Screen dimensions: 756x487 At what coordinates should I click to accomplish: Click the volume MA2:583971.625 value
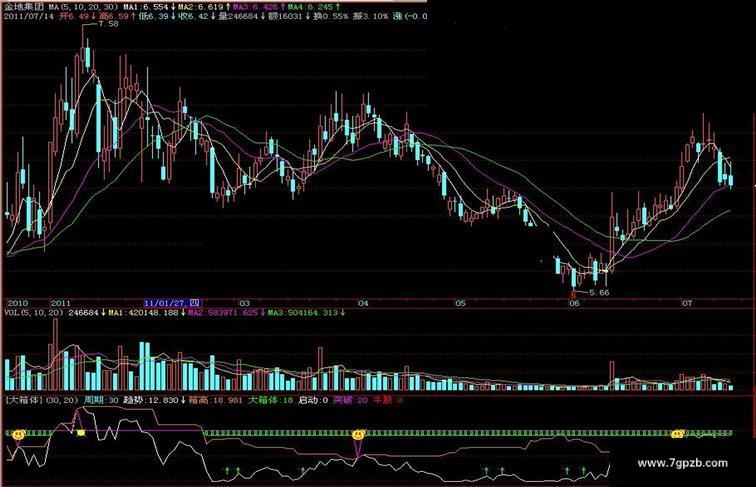click(x=223, y=313)
